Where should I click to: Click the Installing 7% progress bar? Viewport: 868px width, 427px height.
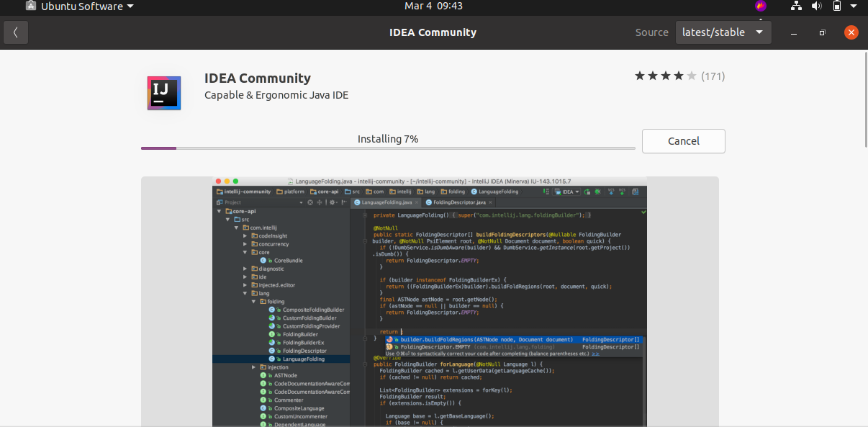coord(388,148)
